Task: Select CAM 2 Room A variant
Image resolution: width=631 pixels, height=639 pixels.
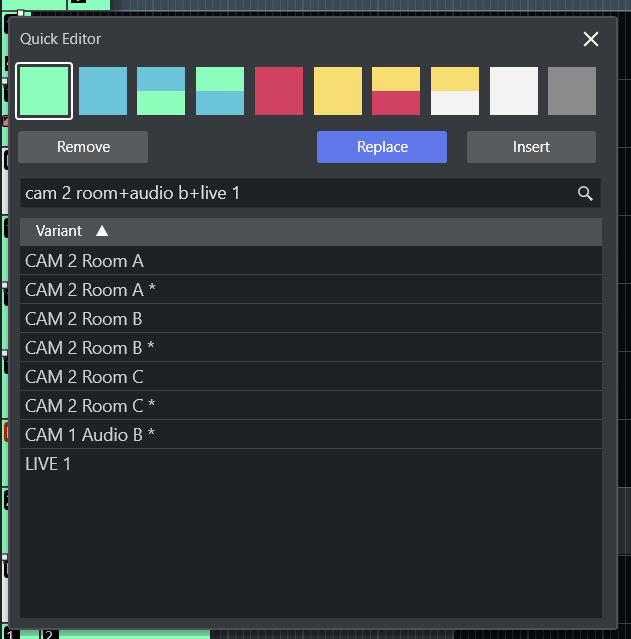Action: (85, 261)
